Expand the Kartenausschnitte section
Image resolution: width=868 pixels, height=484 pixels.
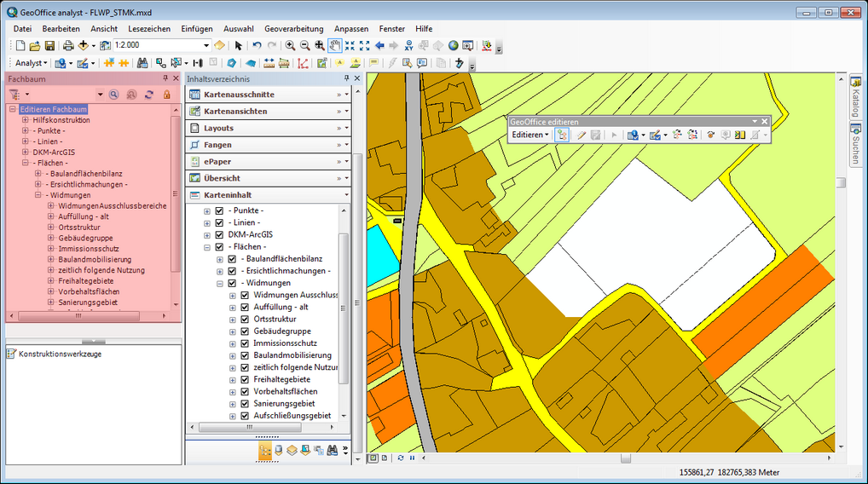[x=339, y=95]
